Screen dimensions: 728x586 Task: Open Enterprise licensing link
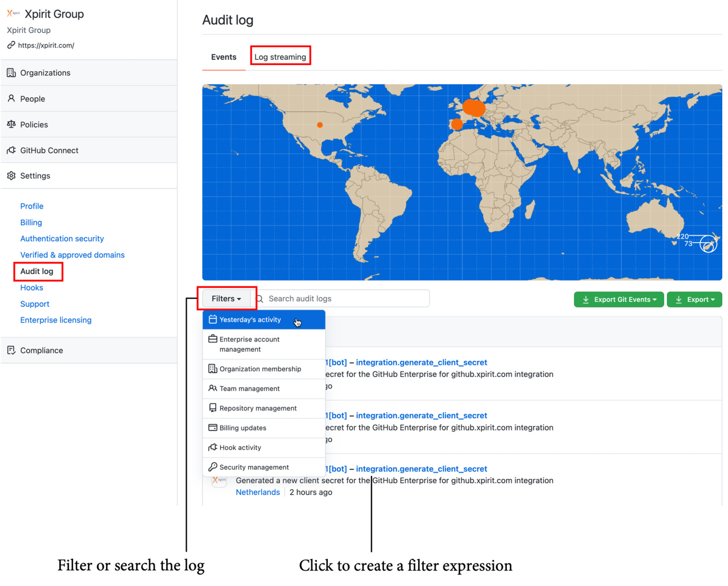coord(56,320)
